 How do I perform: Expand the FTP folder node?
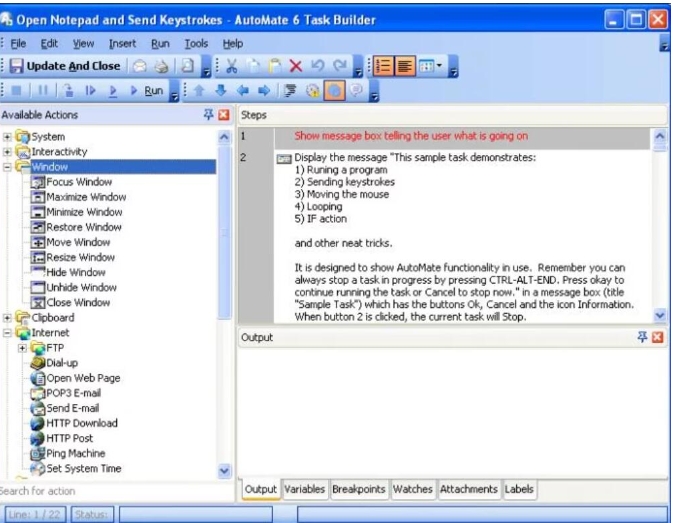pos(22,348)
